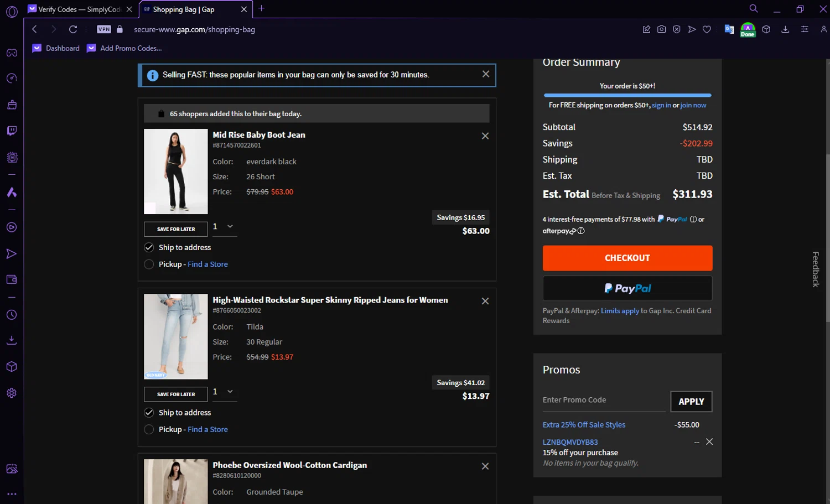
Task: Close the Verify Codes tab
Action: [x=129, y=9]
